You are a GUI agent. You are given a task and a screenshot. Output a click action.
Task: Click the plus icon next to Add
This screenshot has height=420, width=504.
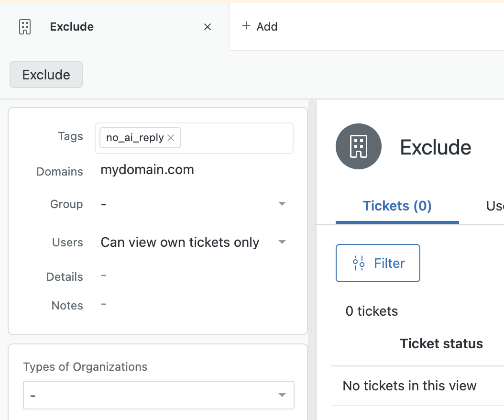tap(246, 26)
